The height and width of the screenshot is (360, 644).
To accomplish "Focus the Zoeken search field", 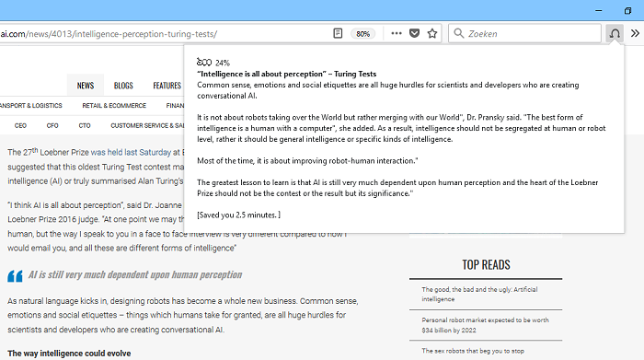I will (x=525, y=33).
